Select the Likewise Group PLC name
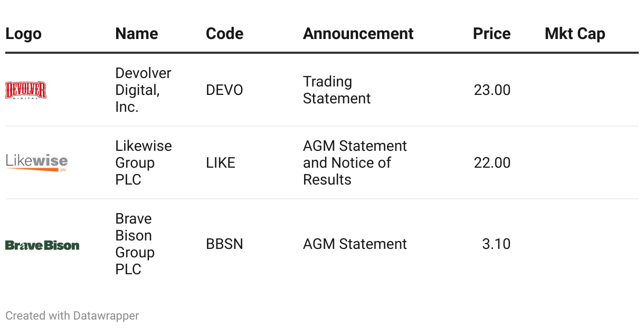The image size is (644, 328). pyautogui.click(x=143, y=162)
